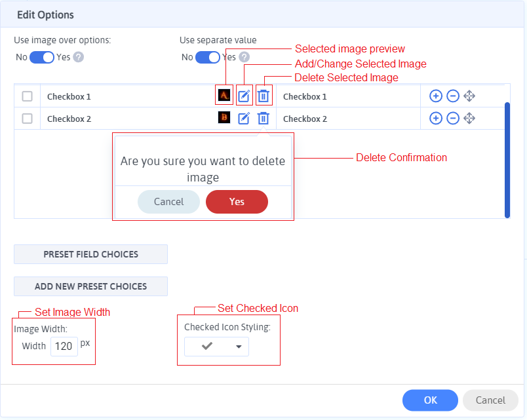
Task: Tick the checkbox in Checkbox 2 row
Action: click(28, 119)
